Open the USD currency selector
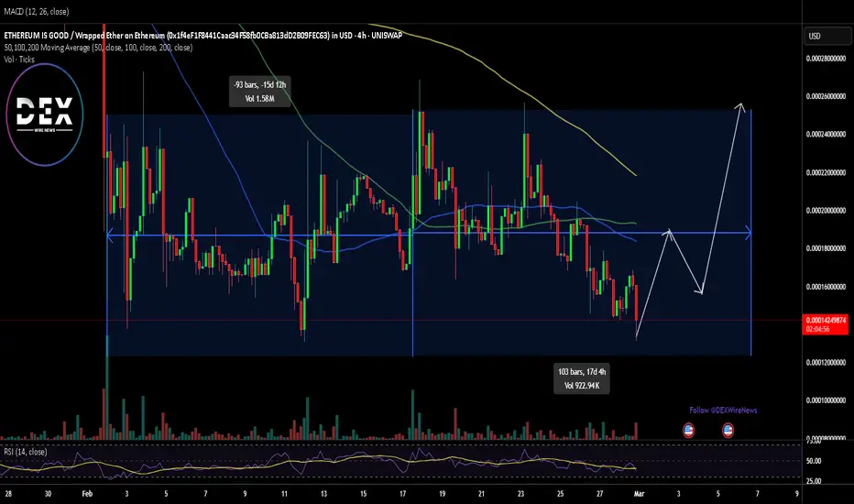 pyautogui.click(x=827, y=36)
